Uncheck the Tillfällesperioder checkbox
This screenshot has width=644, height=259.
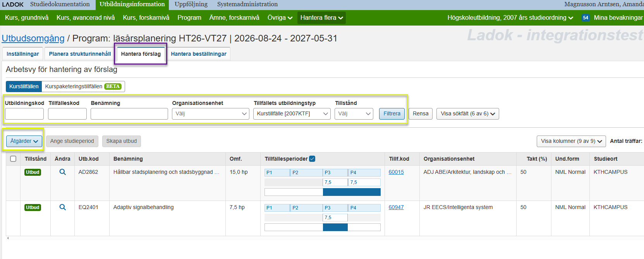click(x=312, y=159)
